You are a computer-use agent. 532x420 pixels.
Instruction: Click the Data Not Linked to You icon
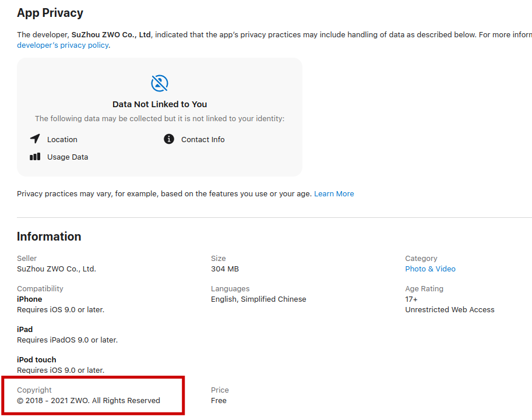pyautogui.click(x=160, y=83)
